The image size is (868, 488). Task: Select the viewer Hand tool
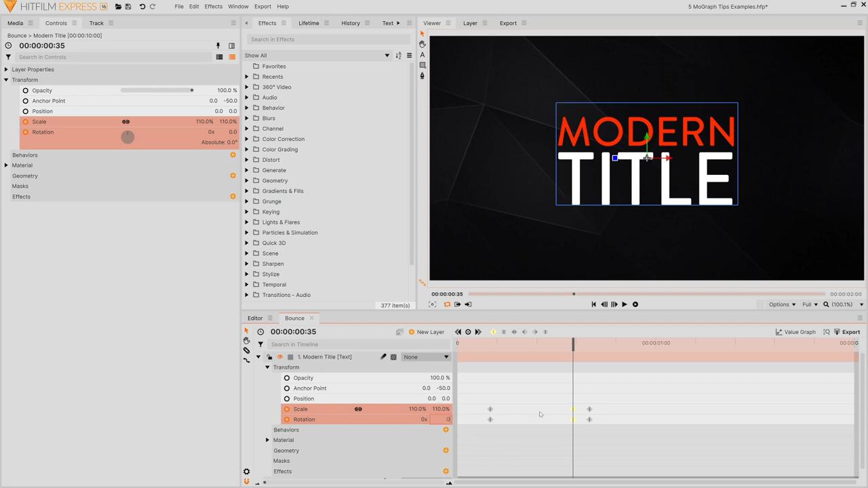click(422, 44)
